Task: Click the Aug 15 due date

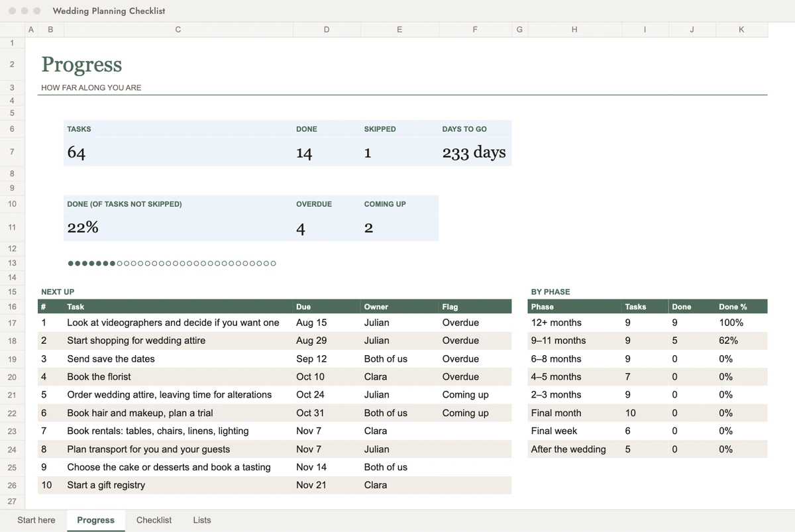Action: (x=311, y=323)
